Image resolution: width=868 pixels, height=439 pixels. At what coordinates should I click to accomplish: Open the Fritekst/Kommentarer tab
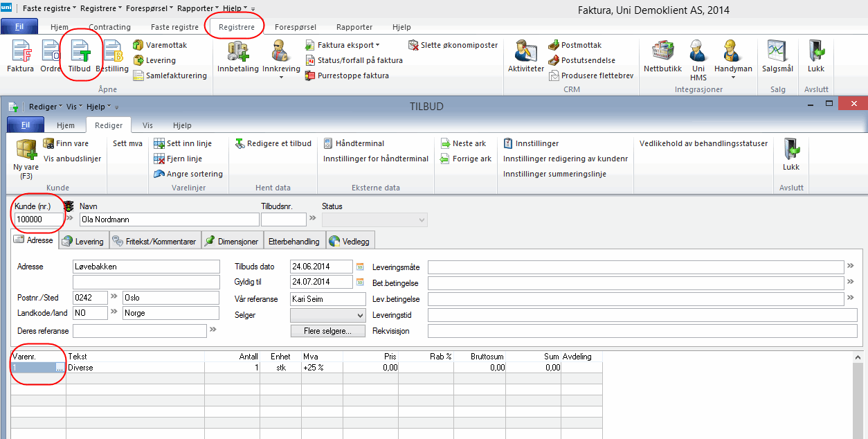coord(154,242)
